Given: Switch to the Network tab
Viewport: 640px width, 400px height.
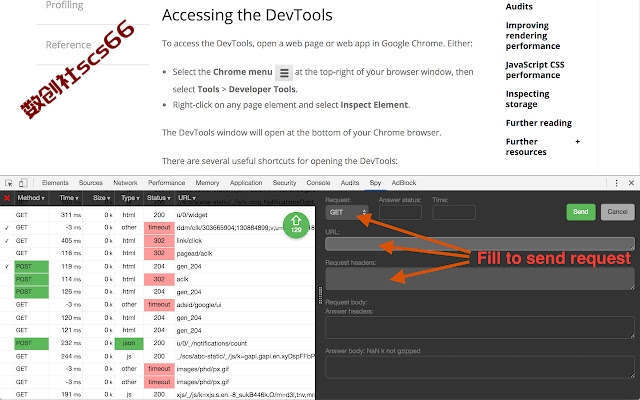Looking at the screenshot, I should pos(125,183).
